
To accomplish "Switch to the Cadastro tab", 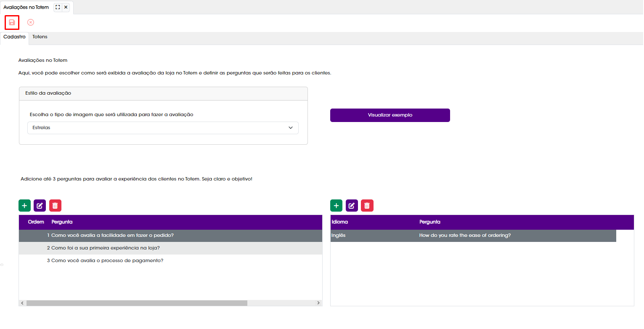I will tap(14, 37).
